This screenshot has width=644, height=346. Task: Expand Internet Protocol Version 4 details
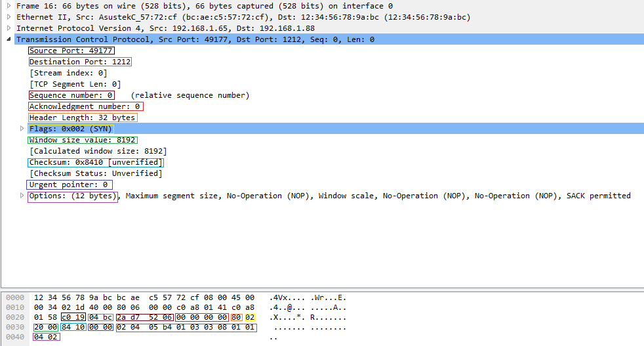[9, 28]
